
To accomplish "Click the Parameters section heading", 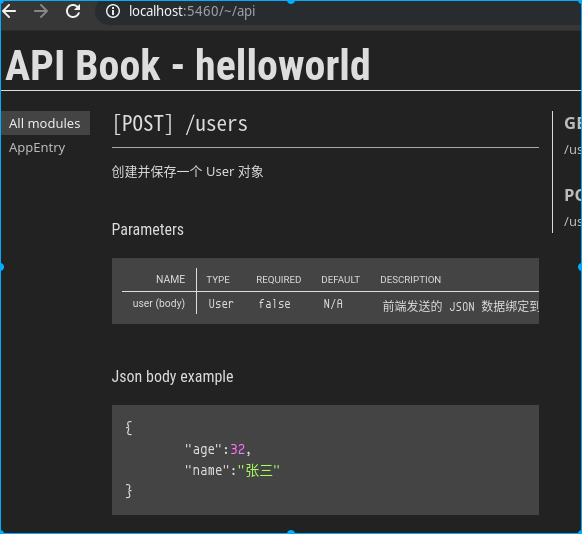I will 148,229.
